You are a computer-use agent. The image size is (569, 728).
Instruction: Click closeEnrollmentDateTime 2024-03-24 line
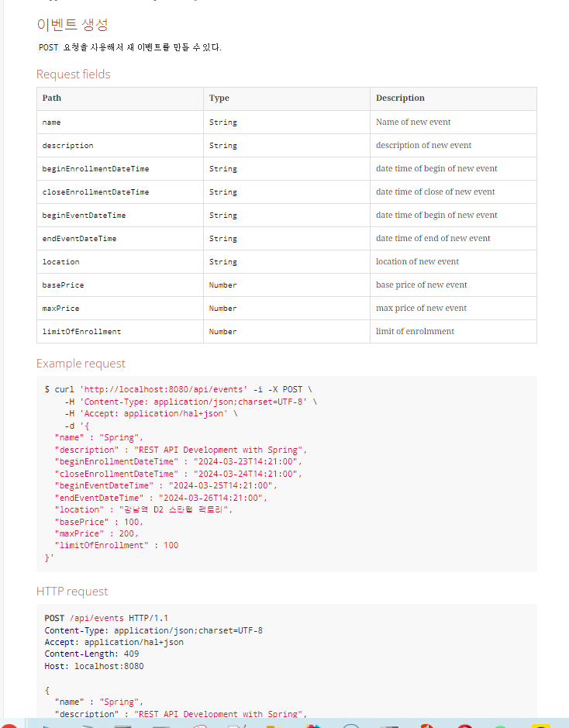(x=178, y=474)
